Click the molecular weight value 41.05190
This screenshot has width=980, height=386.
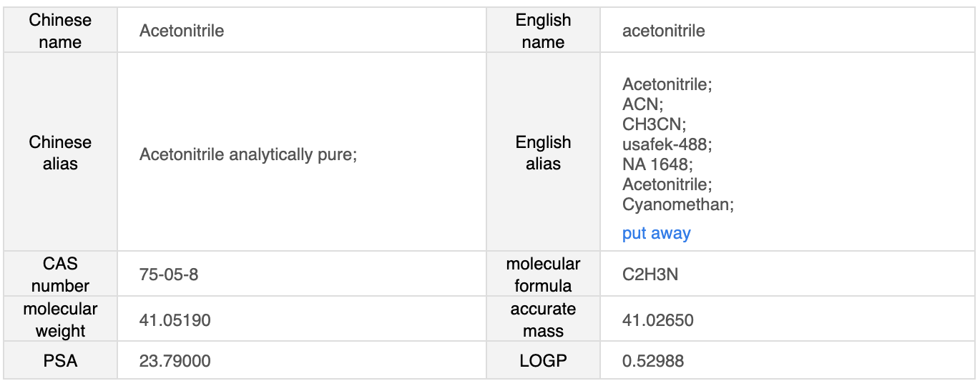point(175,320)
